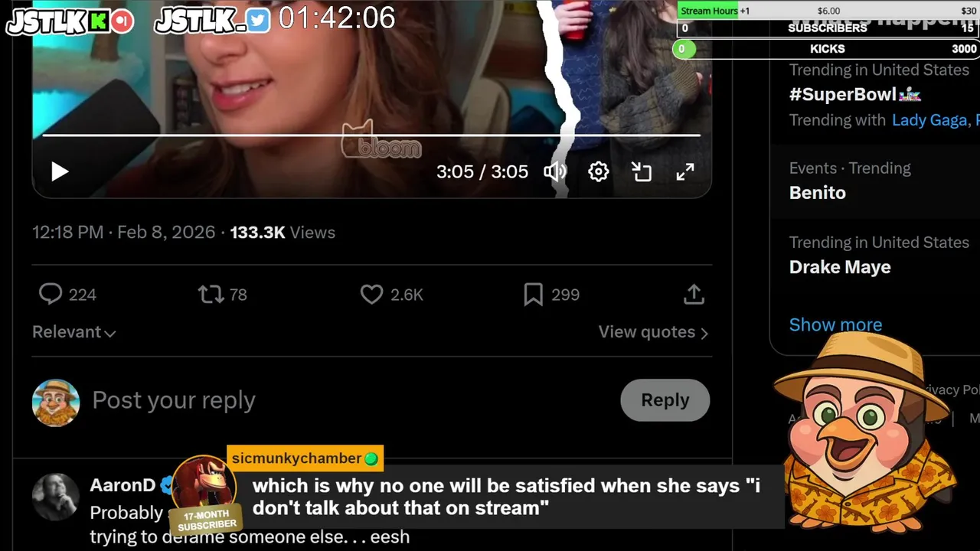Enter fullscreen with the expand icon

[x=685, y=171]
